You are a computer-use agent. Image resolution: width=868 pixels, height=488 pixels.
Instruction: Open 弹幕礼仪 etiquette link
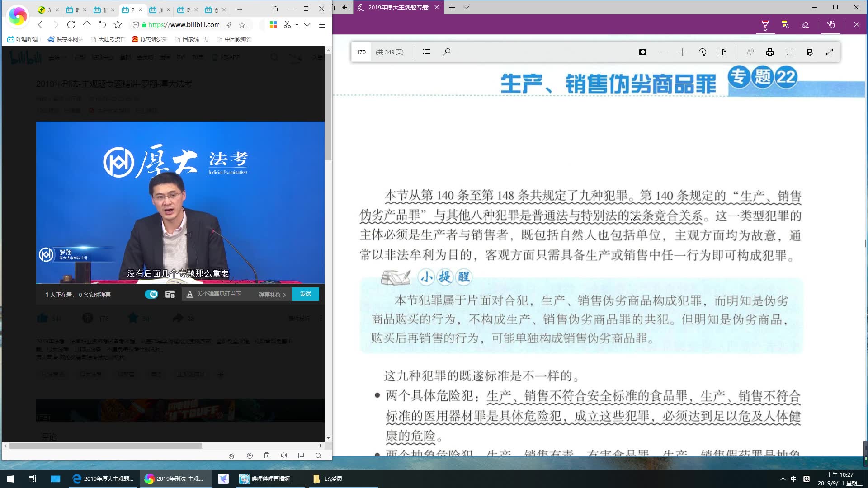(272, 295)
